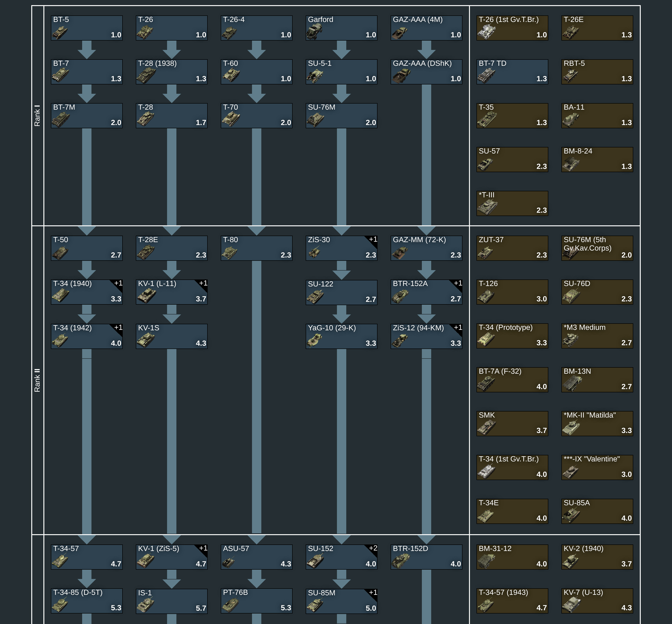Select the PT-76B tank icon
Viewport: 672px width, 624px height.
pos(231,605)
